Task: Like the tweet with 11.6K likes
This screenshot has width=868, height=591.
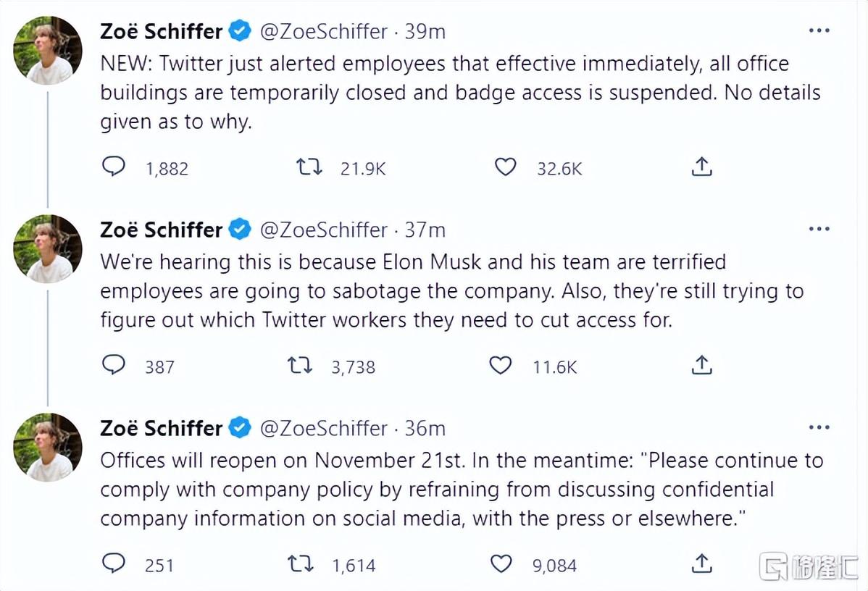Action: [501, 365]
